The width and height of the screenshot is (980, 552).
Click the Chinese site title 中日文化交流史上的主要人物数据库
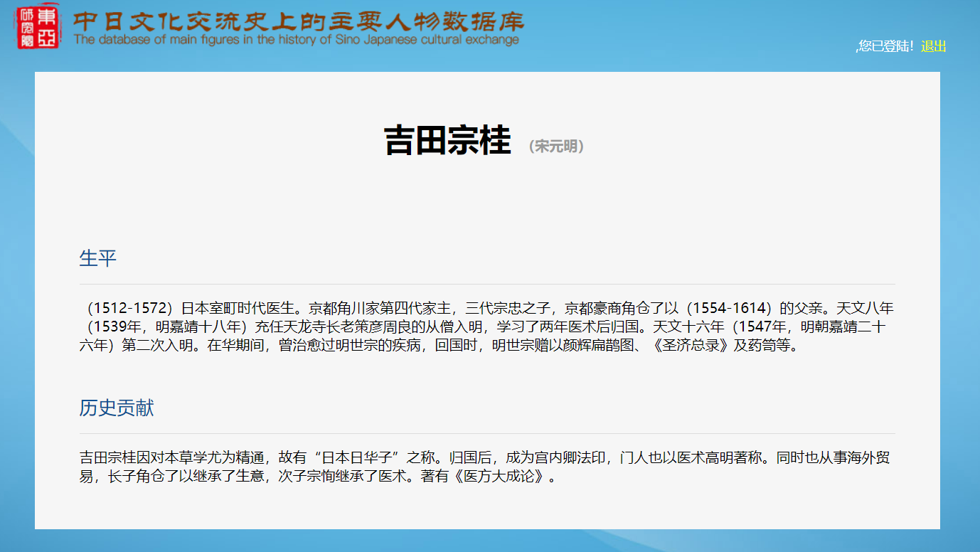coord(297,19)
